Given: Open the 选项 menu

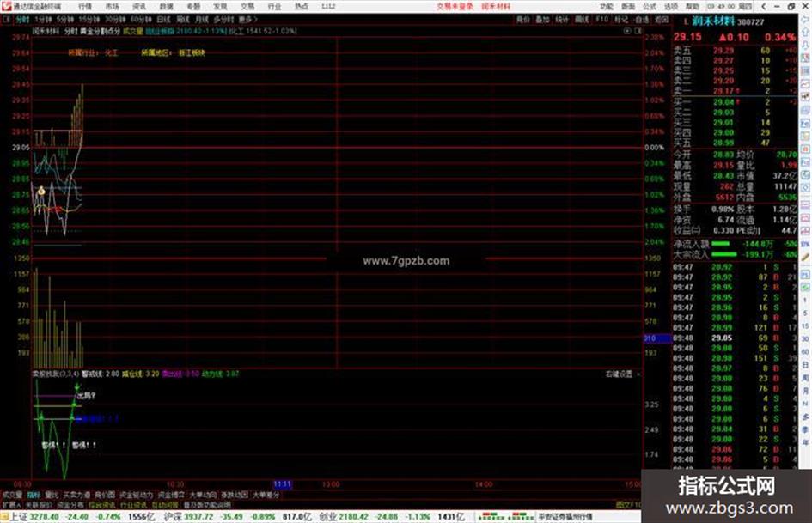Looking at the screenshot, I should 670,6.
